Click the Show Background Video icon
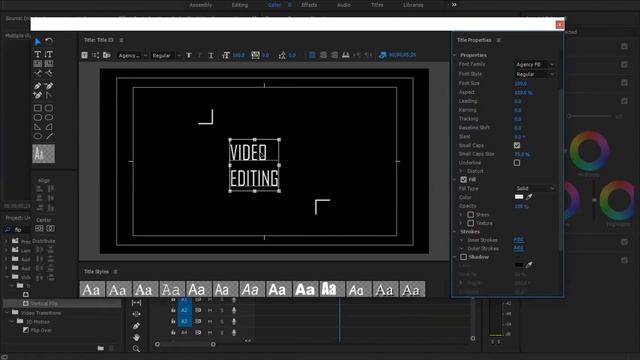Viewport: 640px width, 360px height. [x=382, y=55]
